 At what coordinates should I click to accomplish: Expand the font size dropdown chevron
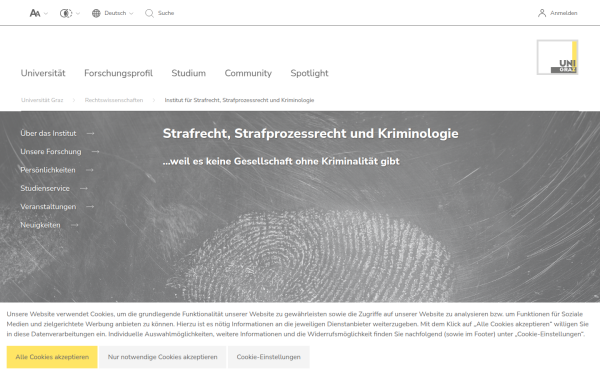coord(46,13)
